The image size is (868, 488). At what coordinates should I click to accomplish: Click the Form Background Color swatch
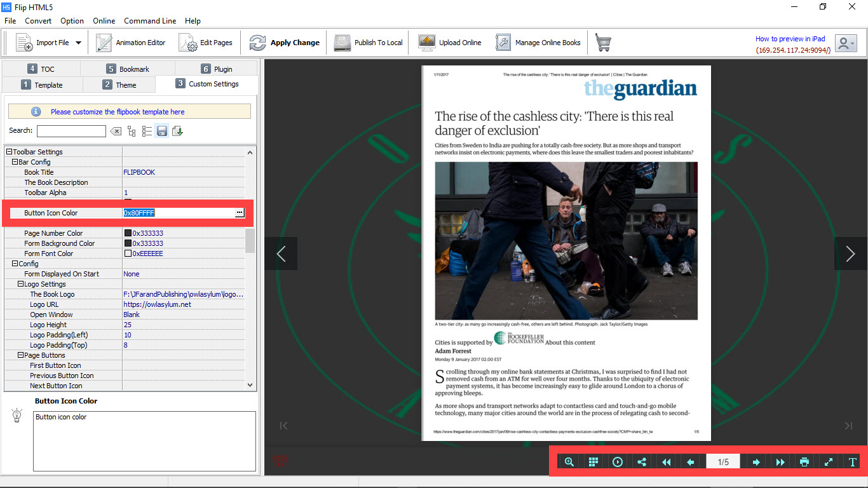pyautogui.click(x=128, y=243)
